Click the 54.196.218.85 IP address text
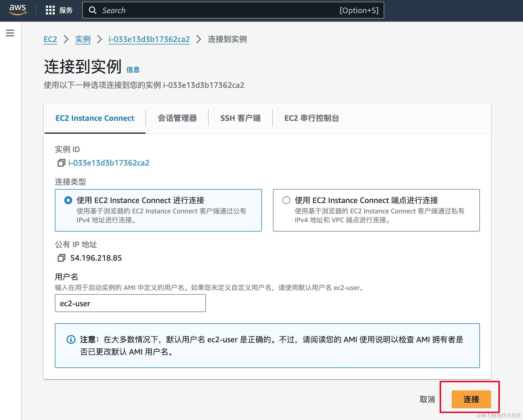This screenshot has height=420, width=523. 96,258
